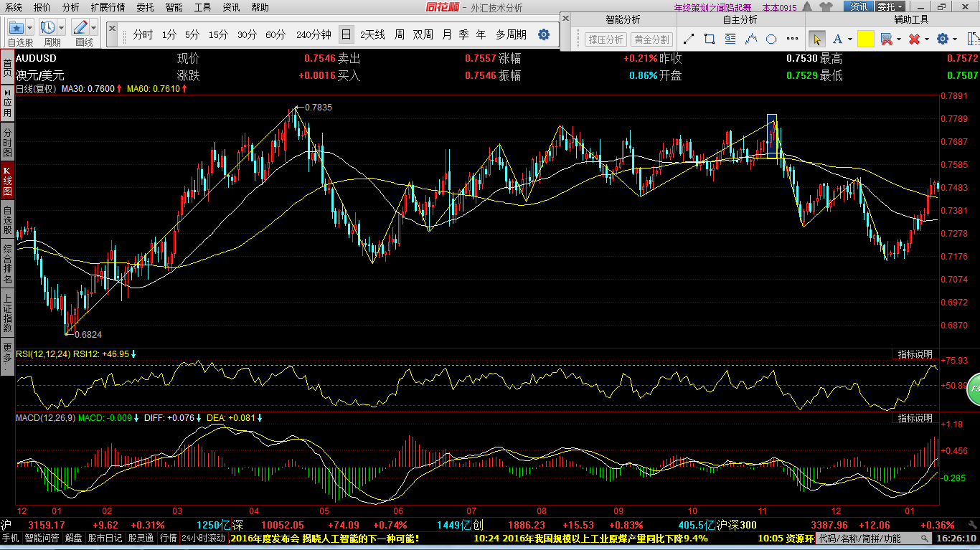Open the 报价 menu
980x550 pixels.
[x=42, y=7]
